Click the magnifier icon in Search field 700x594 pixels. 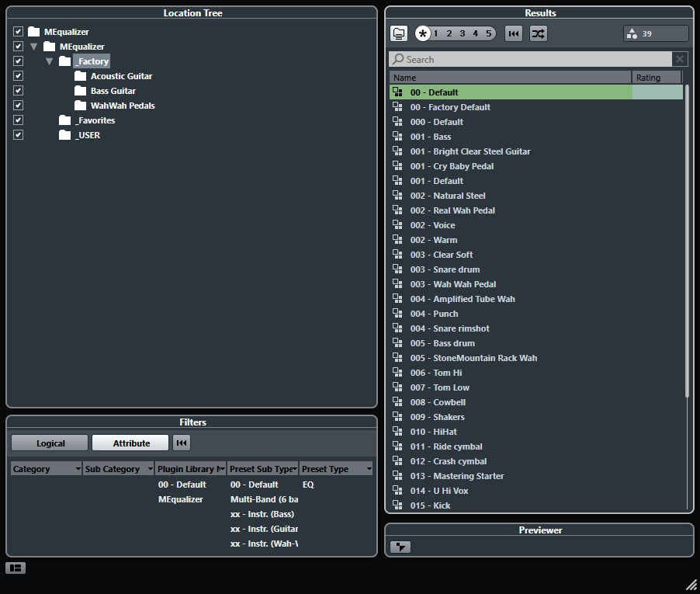398,59
